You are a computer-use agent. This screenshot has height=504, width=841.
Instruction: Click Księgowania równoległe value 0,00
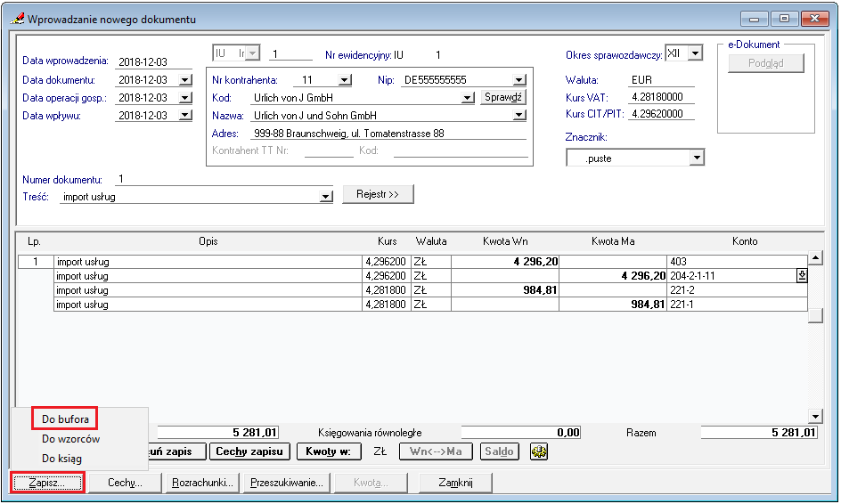[x=521, y=432]
